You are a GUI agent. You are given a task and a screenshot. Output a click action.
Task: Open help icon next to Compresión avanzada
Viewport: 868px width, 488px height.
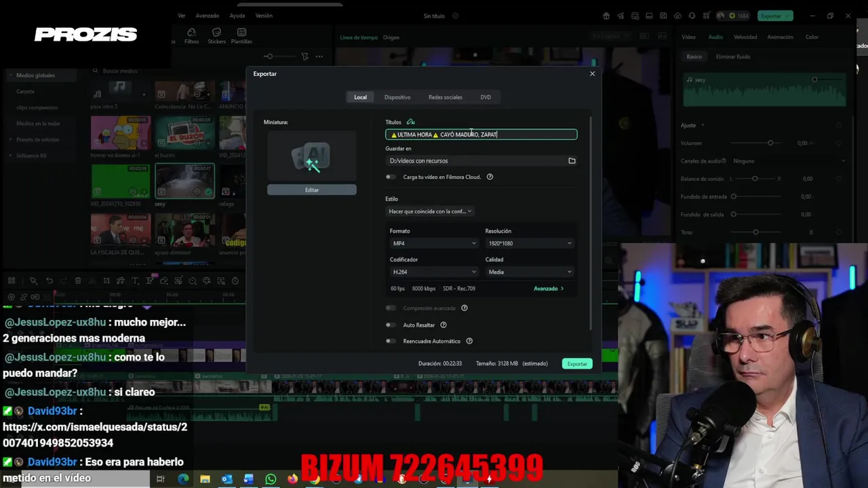coord(465,308)
